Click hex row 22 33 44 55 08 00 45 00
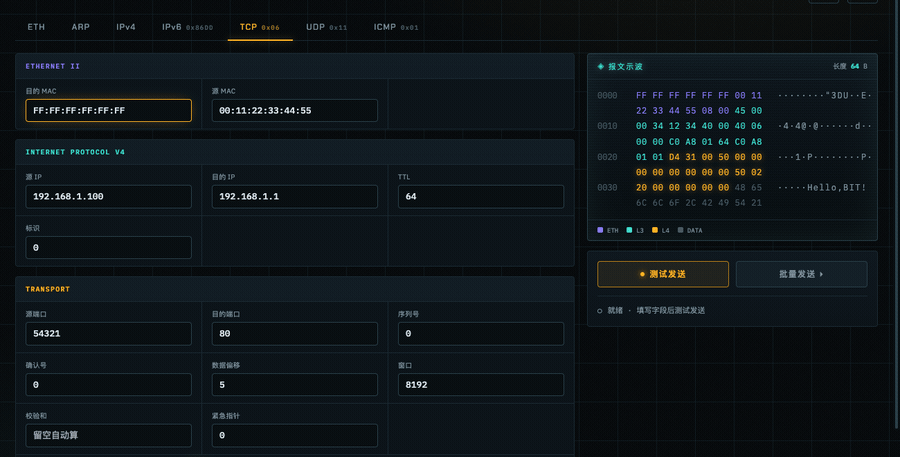 tap(699, 111)
